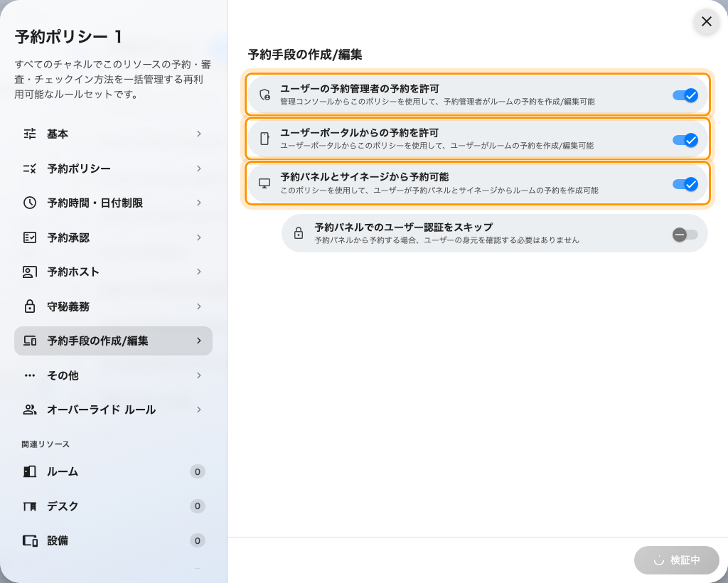The height and width of the screenshot is (583, 728).
Task: Click text 予約パネルとサイネージから予約可能
Action: [365, 177]
